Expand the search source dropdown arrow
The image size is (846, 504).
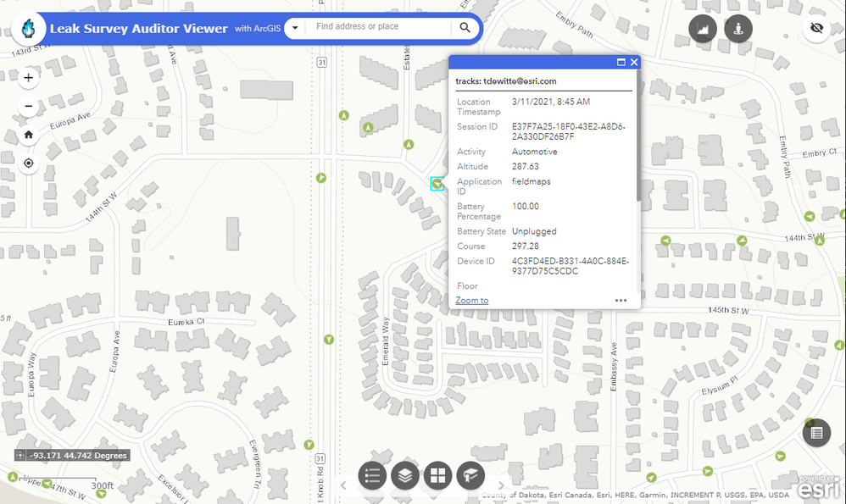pos(295,27)
